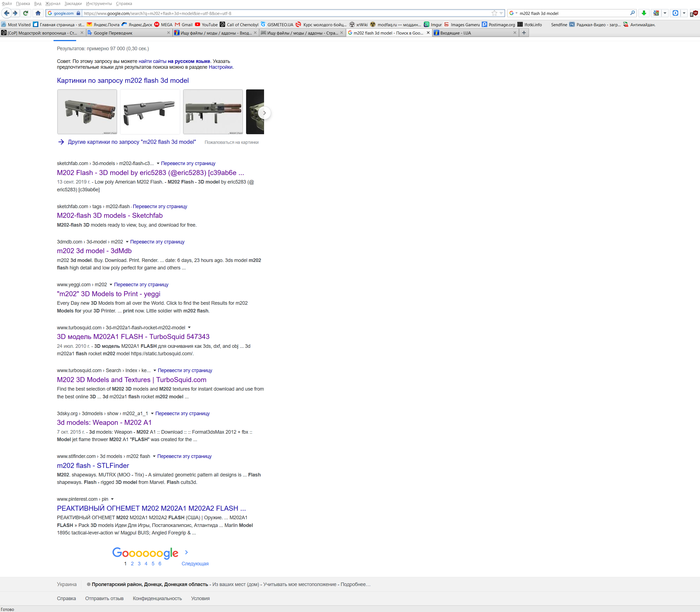Viewport: 700px width, 612px height.
Task: Open the Журнал menu
Action: click(x=52, y=3)
